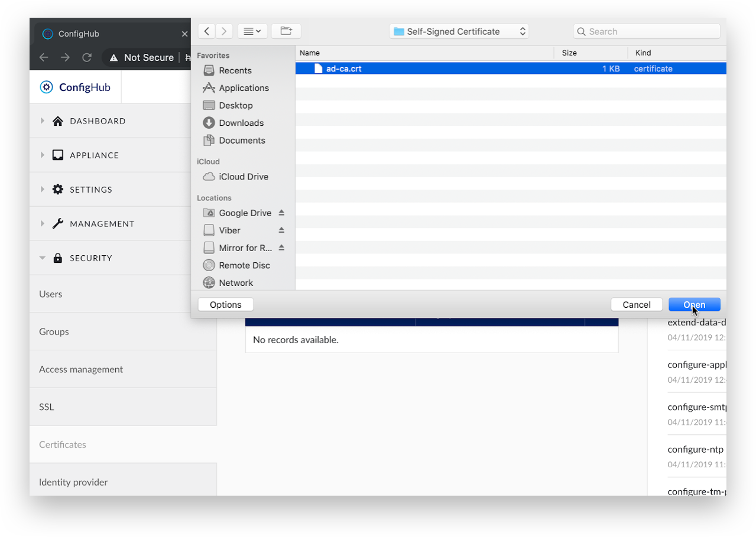This screenshot has height=537, width=756.
Task: Open Applications in Favorites sidebar
Action: pyautogui.click(x=236, y=88)
